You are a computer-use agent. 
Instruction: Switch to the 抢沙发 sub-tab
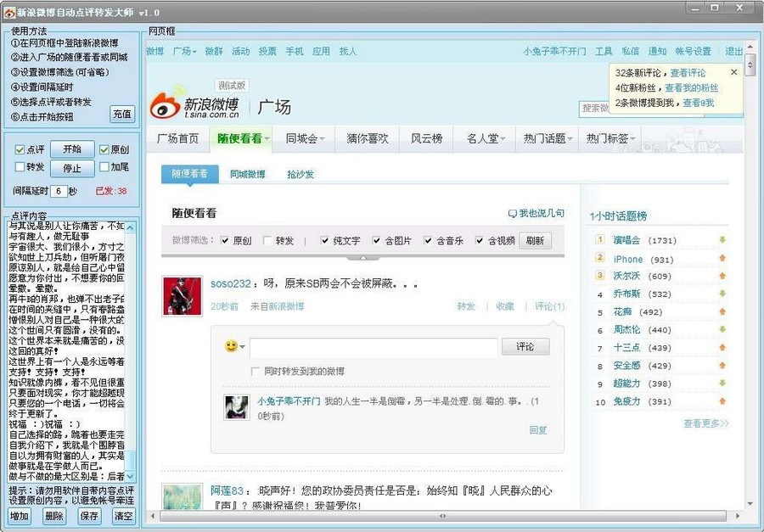pyautogui.click(x=301, y=174)
